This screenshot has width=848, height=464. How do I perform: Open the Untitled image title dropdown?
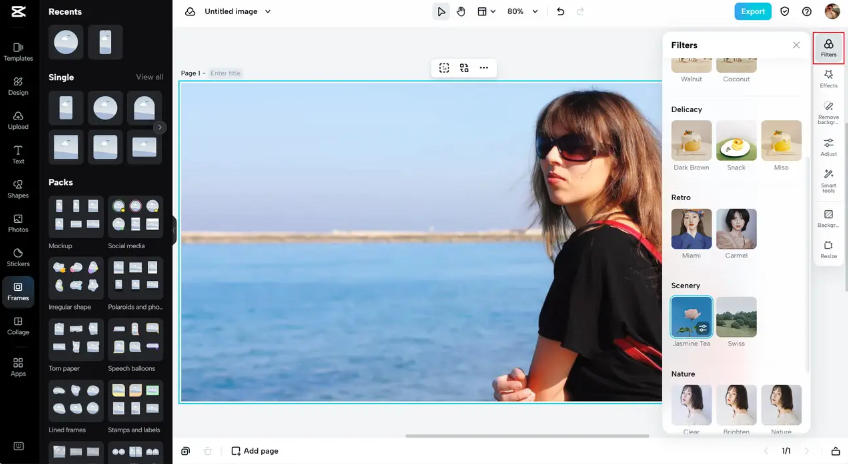[x=237, y=11]
